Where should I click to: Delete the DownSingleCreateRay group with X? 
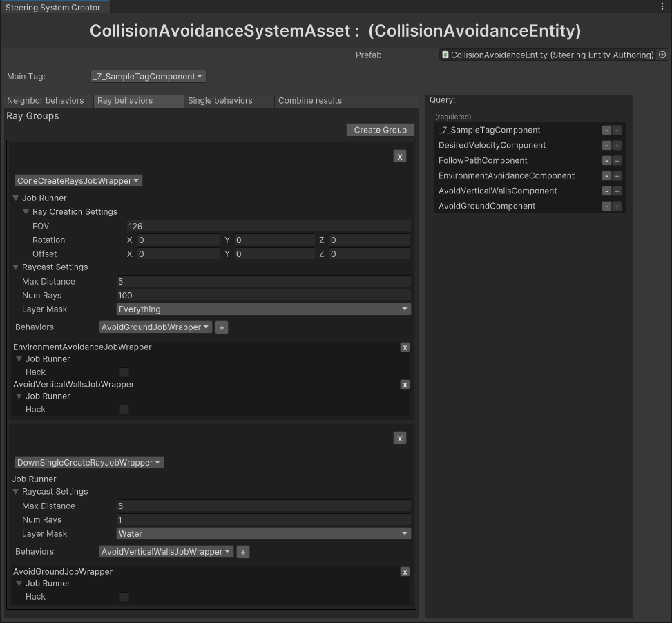pos(399,439)
